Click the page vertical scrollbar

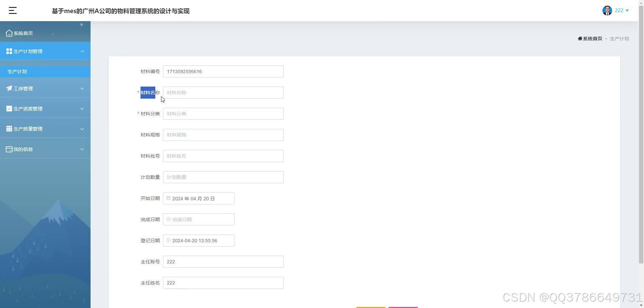tap(641, 134)
